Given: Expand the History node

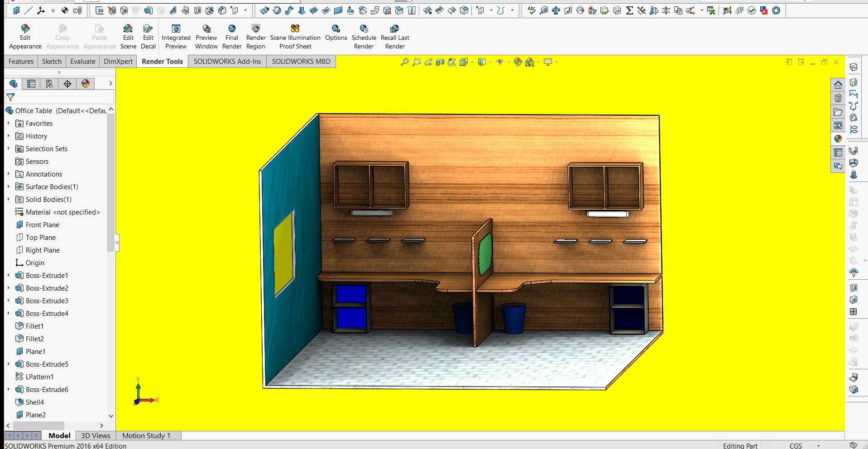Looking at the screenshot, I should pyautogui.click(x=8, y=136).
